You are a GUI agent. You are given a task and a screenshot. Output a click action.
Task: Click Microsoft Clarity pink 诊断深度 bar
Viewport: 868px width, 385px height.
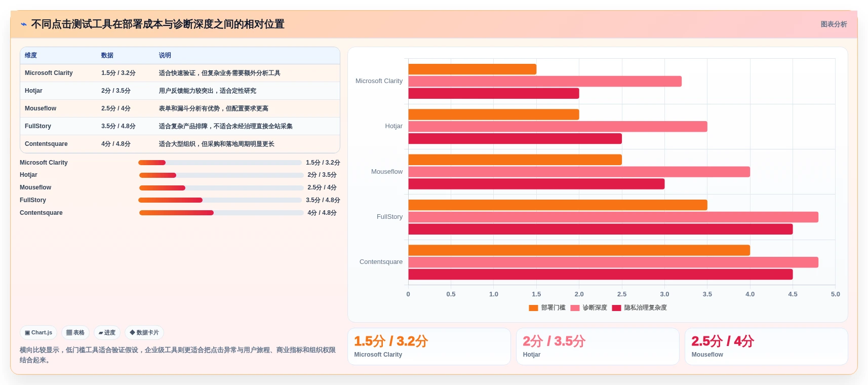click(545, 82)
